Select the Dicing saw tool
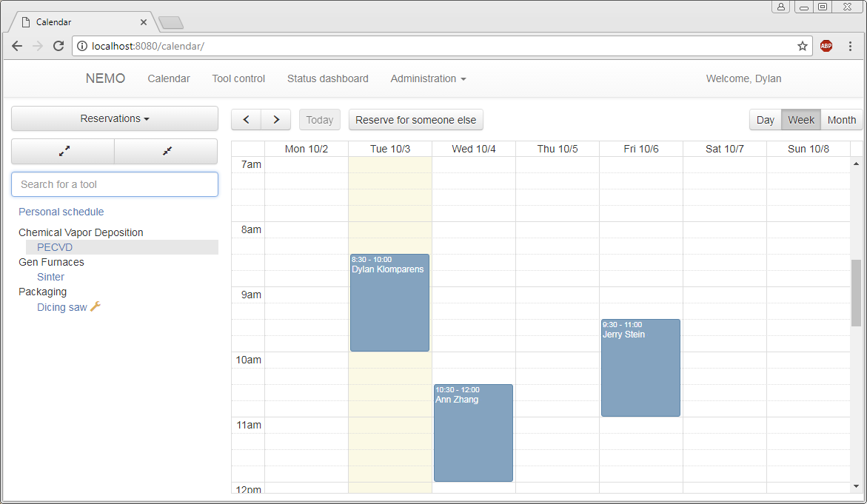The image size is (867, 504). pyautogui.click(x=62, y=307)
